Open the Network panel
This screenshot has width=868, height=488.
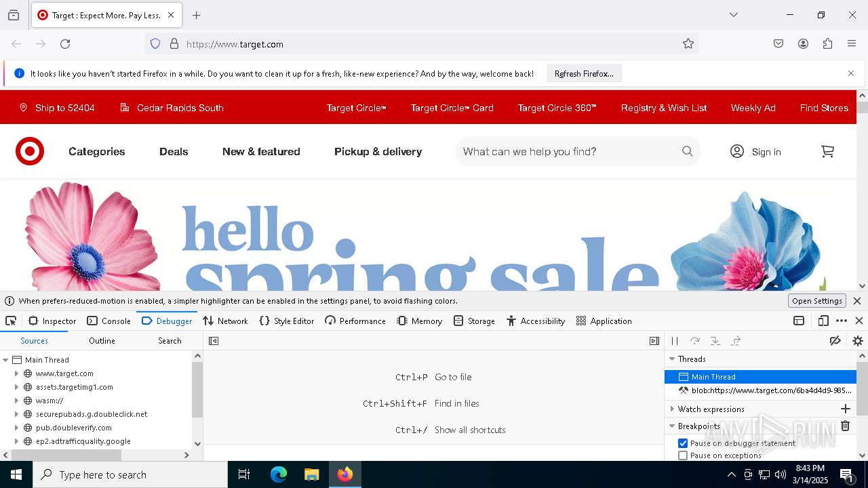[226, 321]
